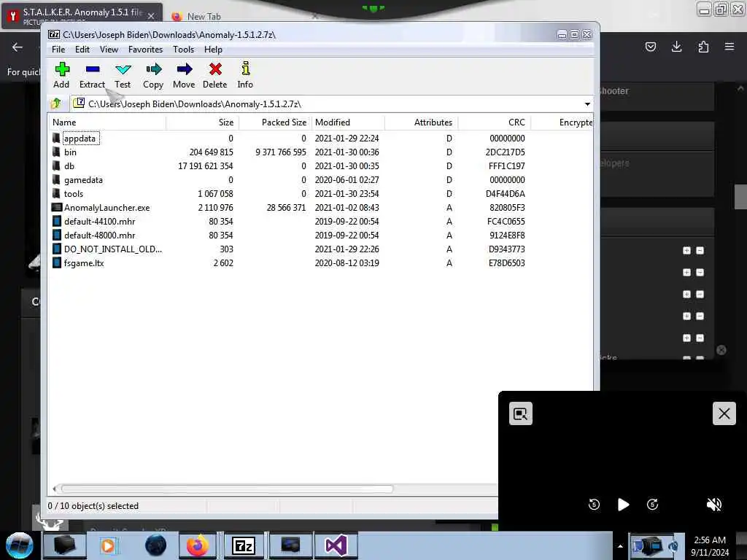Screen dimensions: 747x560
Task: Open Firefox downloads panel
Action: pyautogui.click(x=676, y=47)
